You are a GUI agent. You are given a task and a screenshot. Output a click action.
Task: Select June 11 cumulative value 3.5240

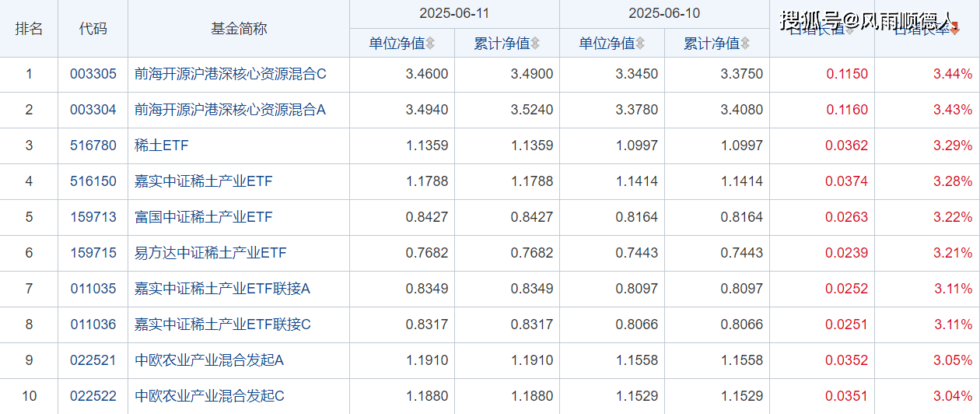click(532, 111)
